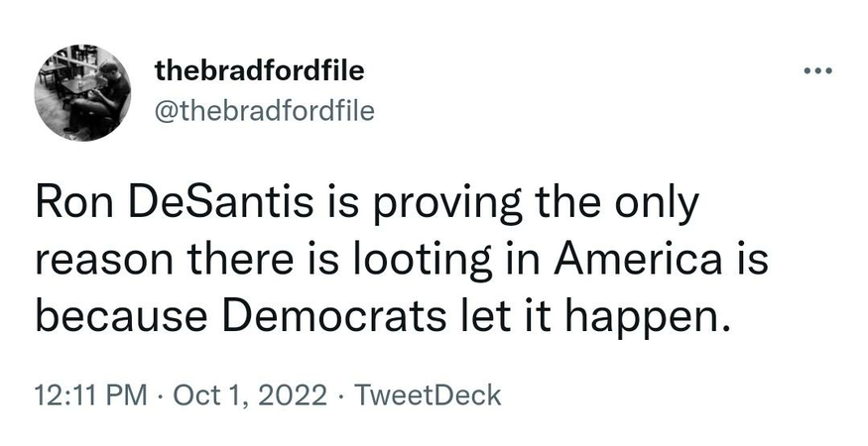
Task: Click the thebradfordfile profile avatar
Action: [83, 93]
